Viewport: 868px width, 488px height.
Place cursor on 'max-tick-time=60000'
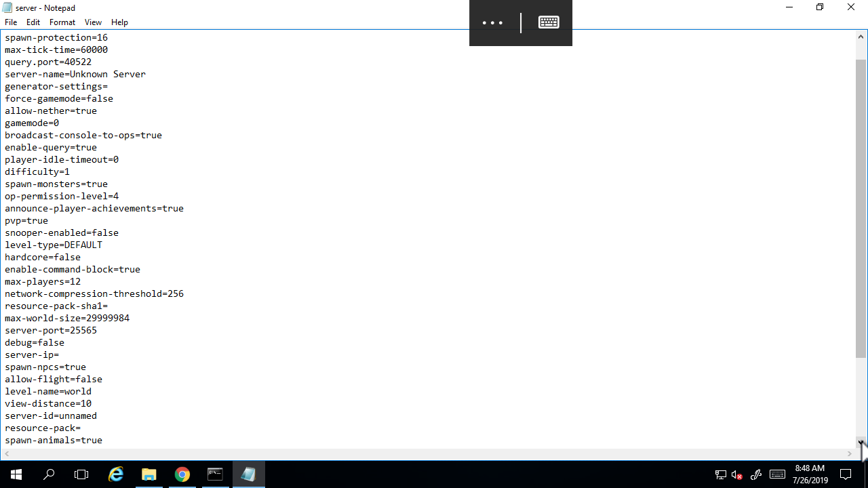click(56, 49)
